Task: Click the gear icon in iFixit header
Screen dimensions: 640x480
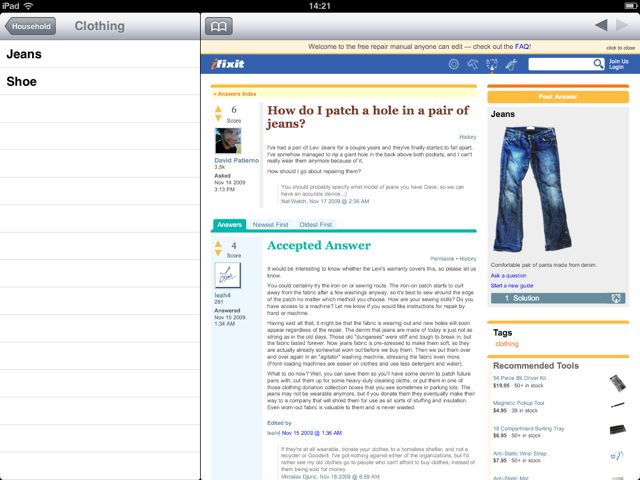Action: pyautogui.click(x=453, y=64)
